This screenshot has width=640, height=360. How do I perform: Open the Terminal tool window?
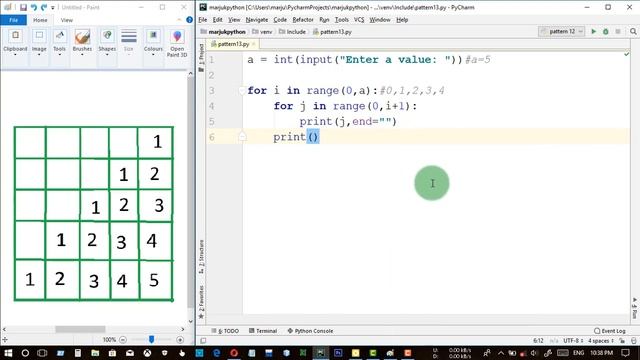[263, 331]
